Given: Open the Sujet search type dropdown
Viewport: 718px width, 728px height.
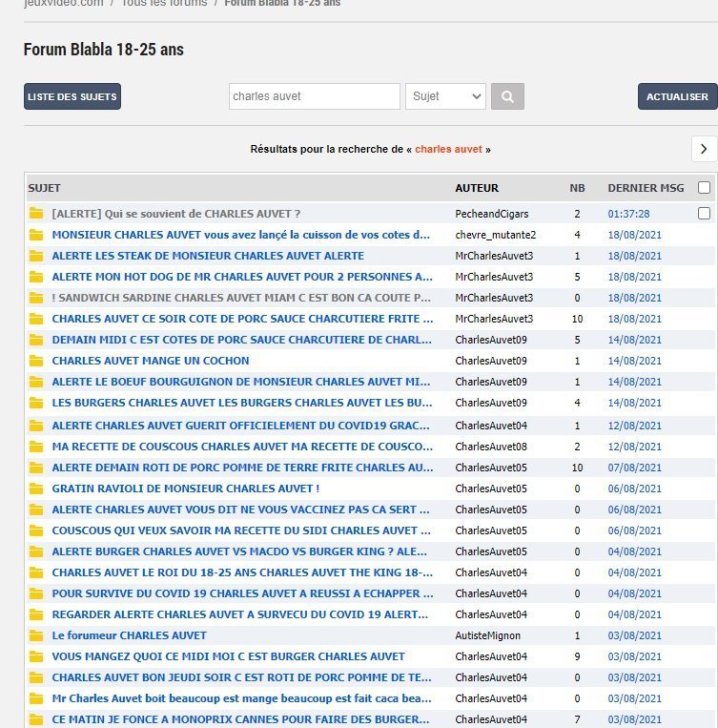Looking at the screenshot, I should [x=445, y=96].
